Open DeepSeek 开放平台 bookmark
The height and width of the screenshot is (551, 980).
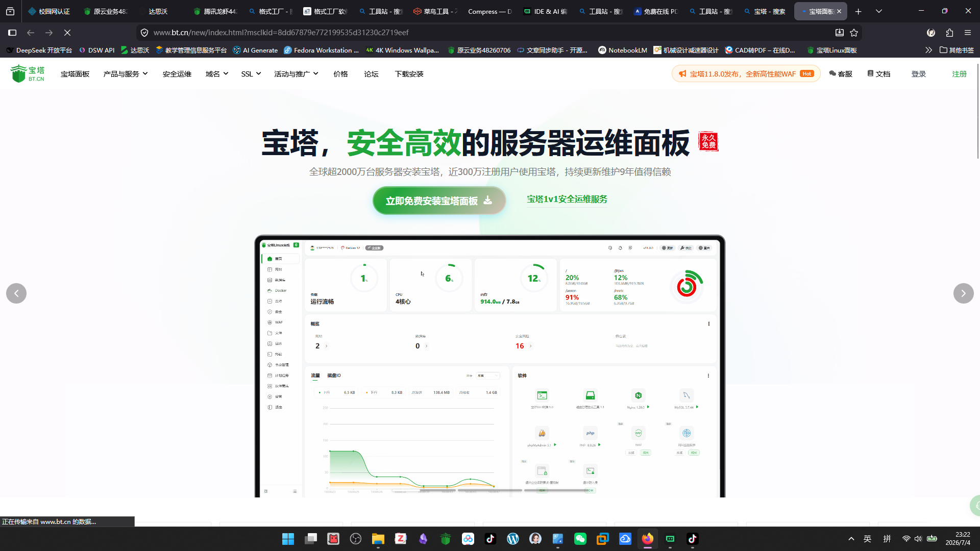point(39,50)
